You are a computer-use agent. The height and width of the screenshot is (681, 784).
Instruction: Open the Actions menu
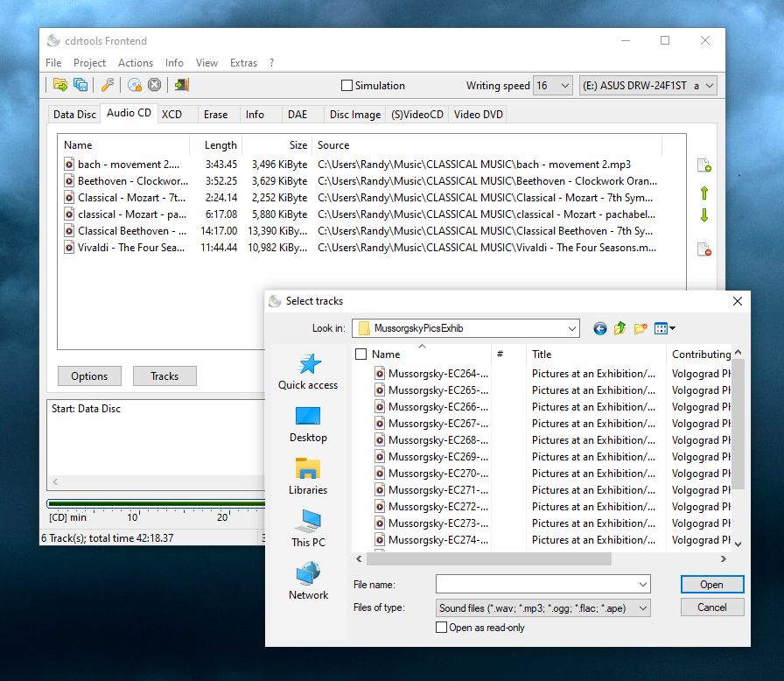coord(136,62)
